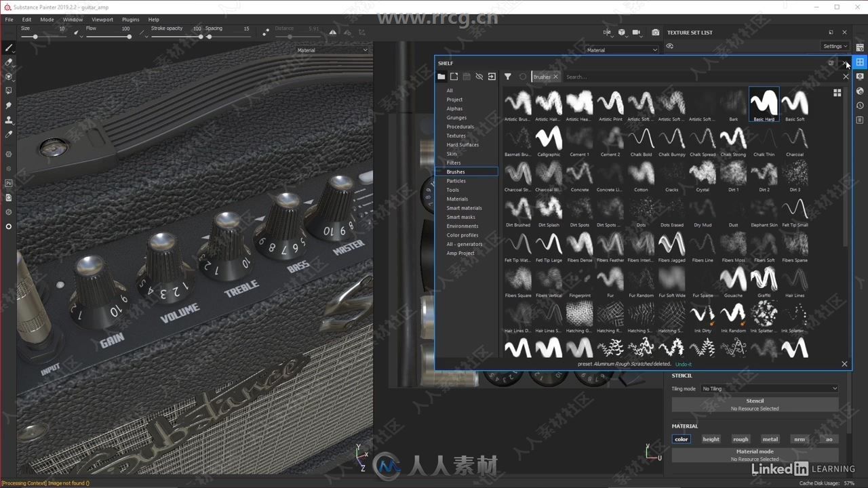Select the Amp Project shelf category

[460, 253]
